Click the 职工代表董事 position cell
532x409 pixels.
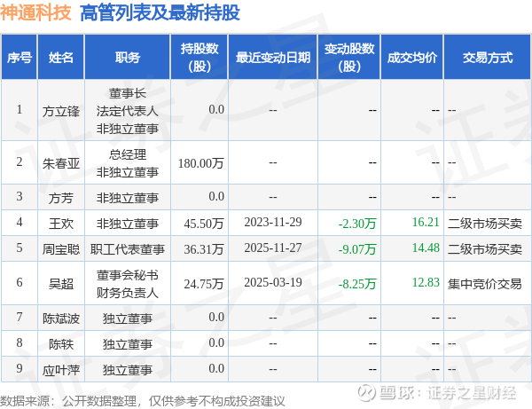point(127,249)
